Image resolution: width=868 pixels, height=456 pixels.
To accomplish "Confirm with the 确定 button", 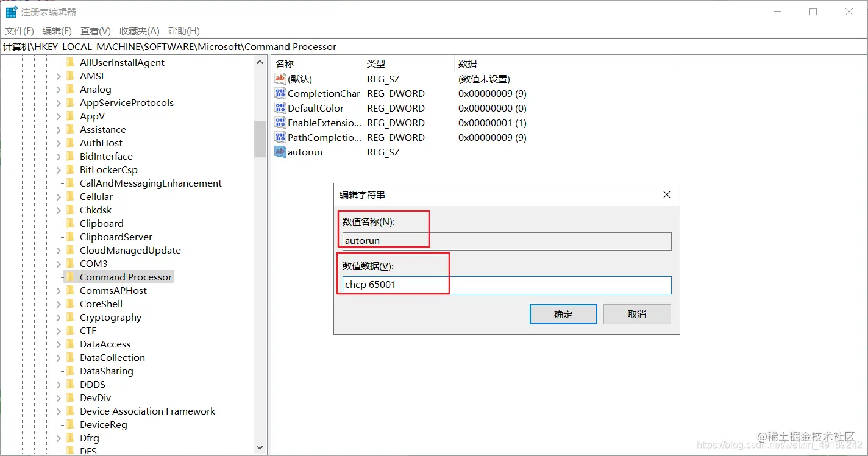I will click(563, 315).
